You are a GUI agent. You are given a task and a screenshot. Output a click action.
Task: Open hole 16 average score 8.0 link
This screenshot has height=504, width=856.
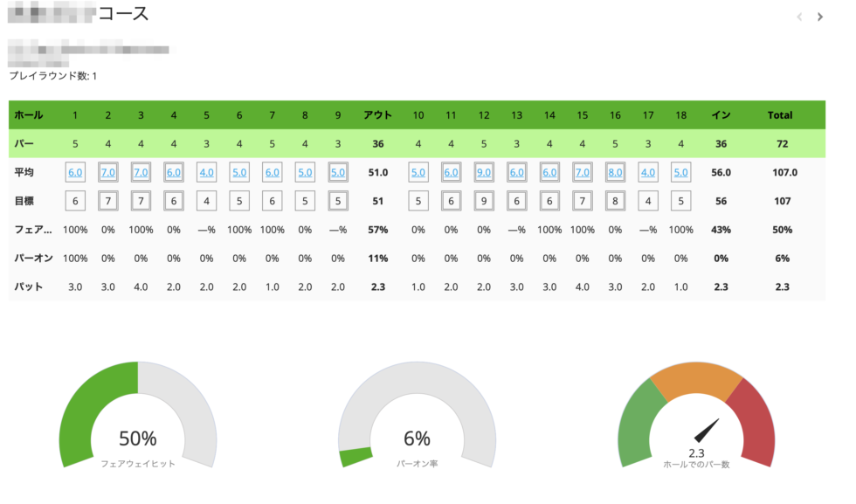point(615,173)
